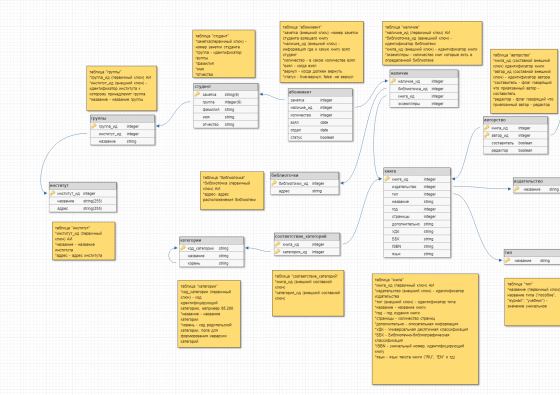Click the key icon beside код_категории

(183, 248)
